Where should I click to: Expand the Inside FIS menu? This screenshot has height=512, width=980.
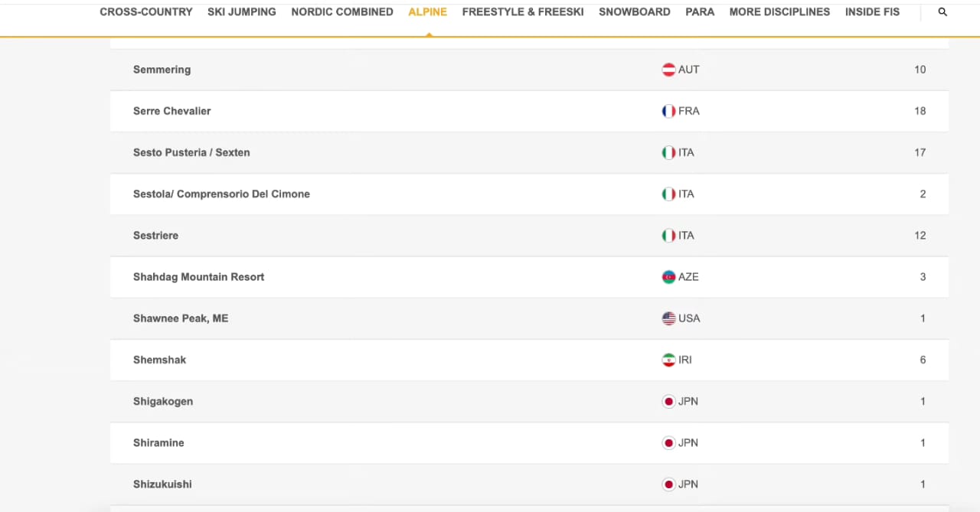(872, 12)
